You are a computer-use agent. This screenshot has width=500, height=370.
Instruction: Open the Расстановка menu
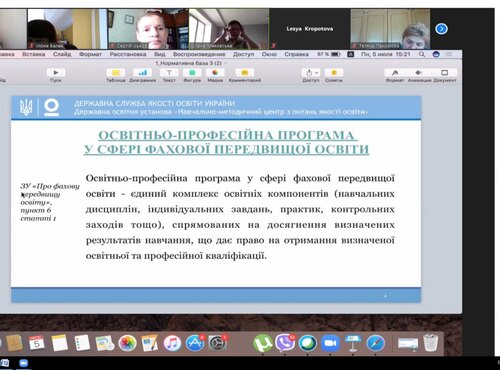(x=128, y=54)
